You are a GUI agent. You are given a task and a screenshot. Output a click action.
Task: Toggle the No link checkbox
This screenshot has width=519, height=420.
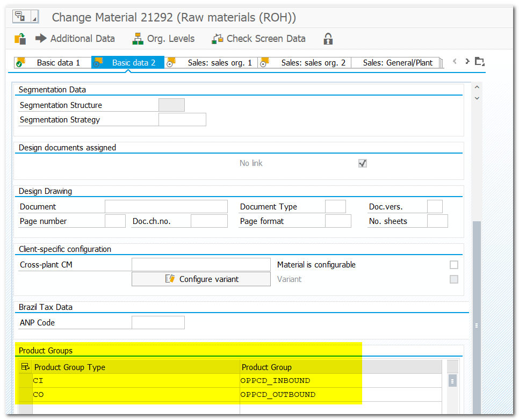click(x=362, y=163)
